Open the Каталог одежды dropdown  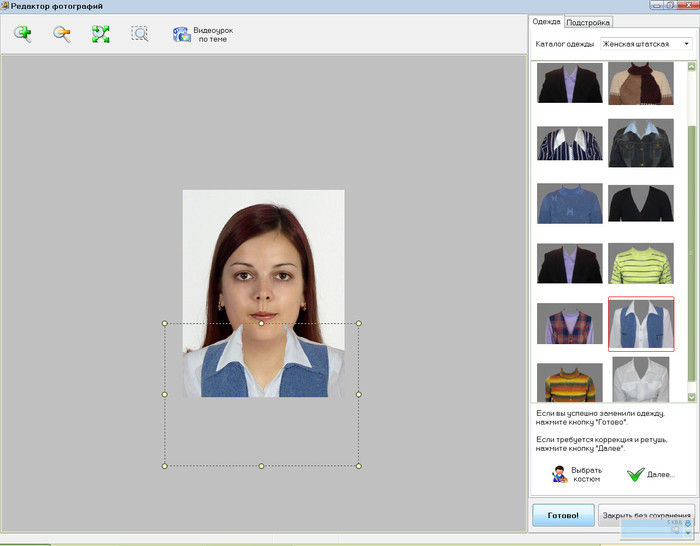(685, 44)
